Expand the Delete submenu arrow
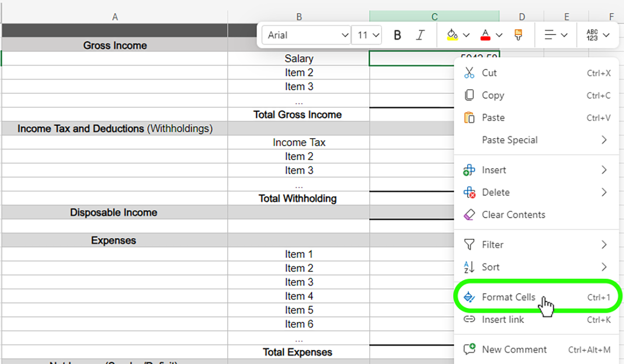 pos(604,192)
